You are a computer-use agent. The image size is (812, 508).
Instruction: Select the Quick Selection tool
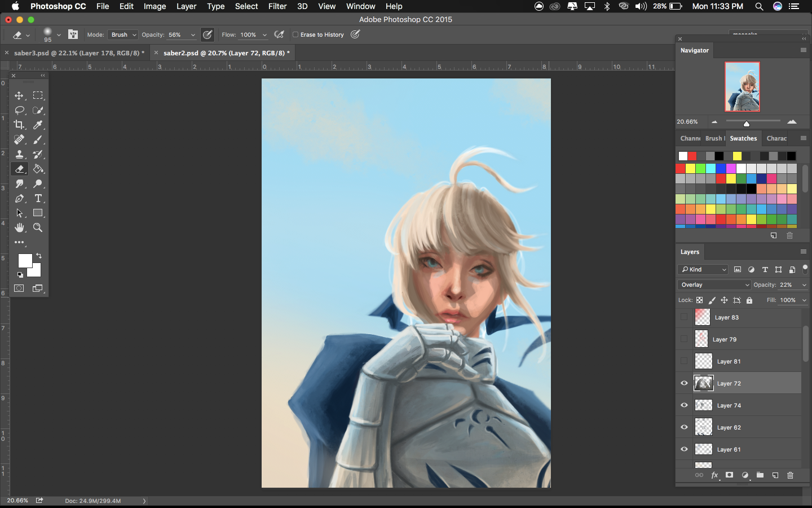tap(38, 110)
